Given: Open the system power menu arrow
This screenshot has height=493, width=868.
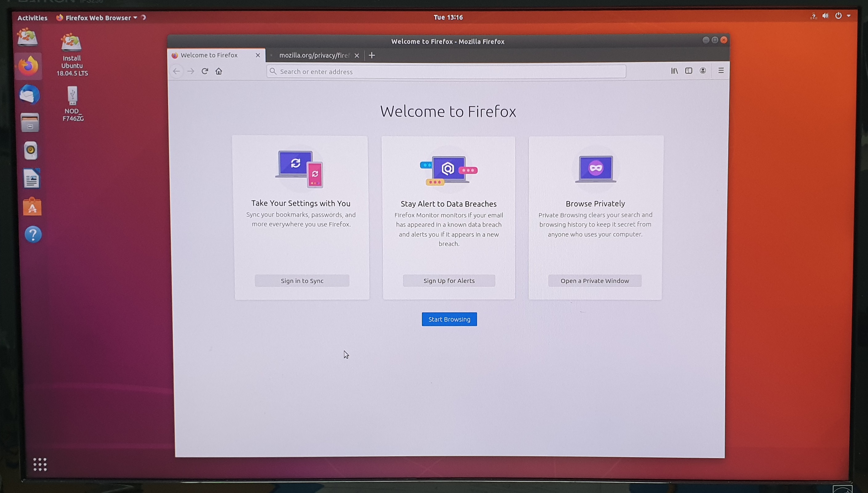Looking at the screenshot, I should (x=849, y=16).
